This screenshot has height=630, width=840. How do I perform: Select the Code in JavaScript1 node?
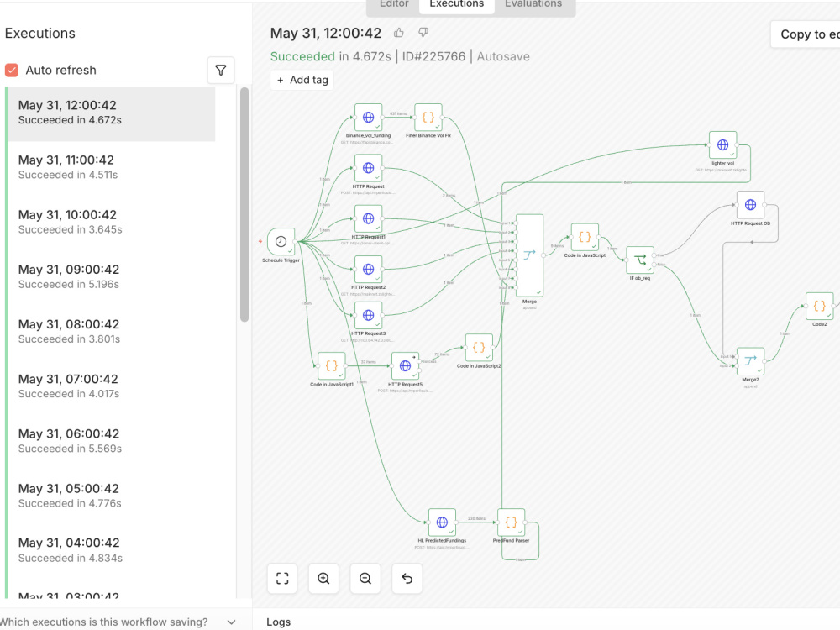coord(332,366)
